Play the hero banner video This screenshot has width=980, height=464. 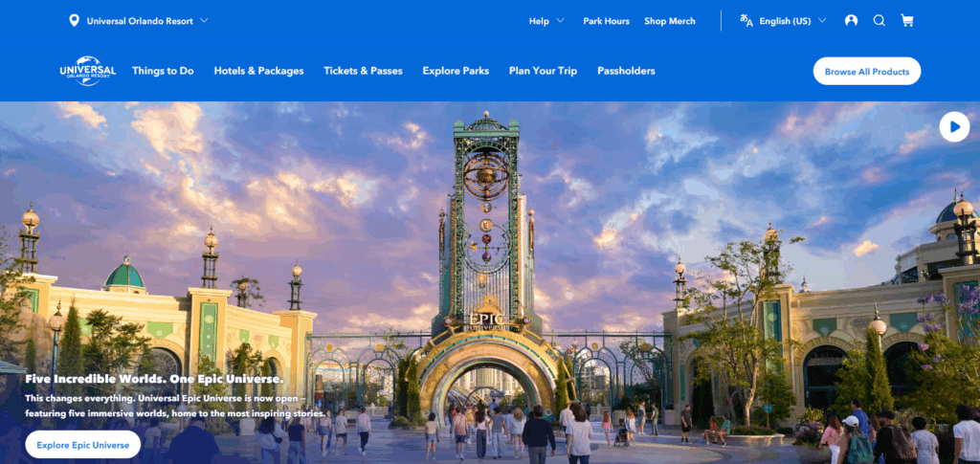(954, 127)
